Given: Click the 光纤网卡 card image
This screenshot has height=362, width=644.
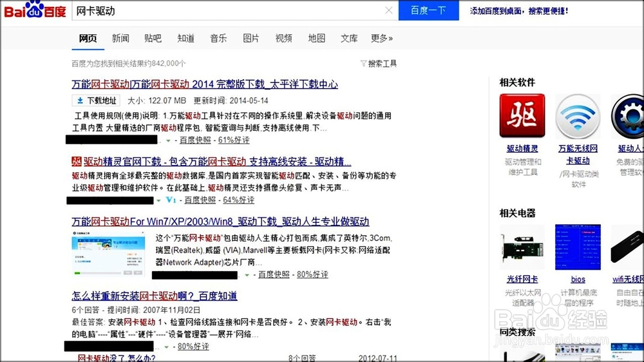Looking at the screenshot, I should point(522,247).
